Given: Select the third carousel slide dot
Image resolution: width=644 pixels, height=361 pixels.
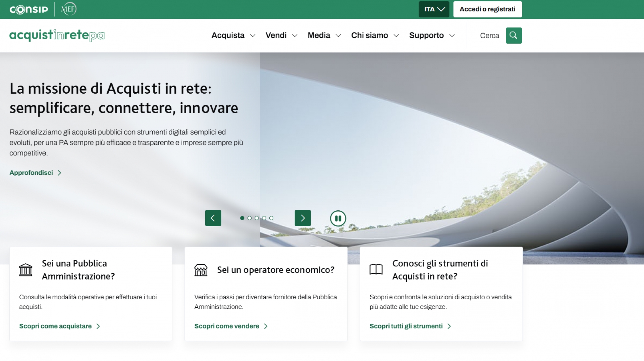Looking at the screenshot, I should [257, 218].
